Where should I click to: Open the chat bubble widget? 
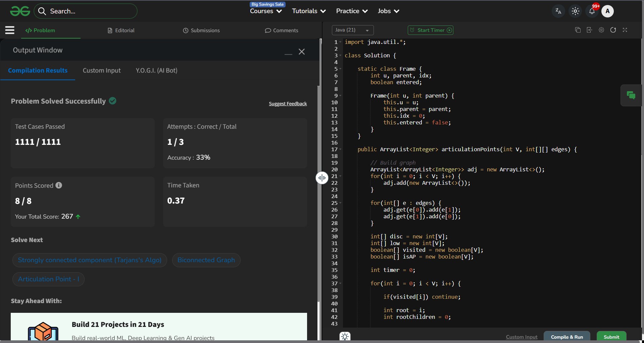[631, 96]
